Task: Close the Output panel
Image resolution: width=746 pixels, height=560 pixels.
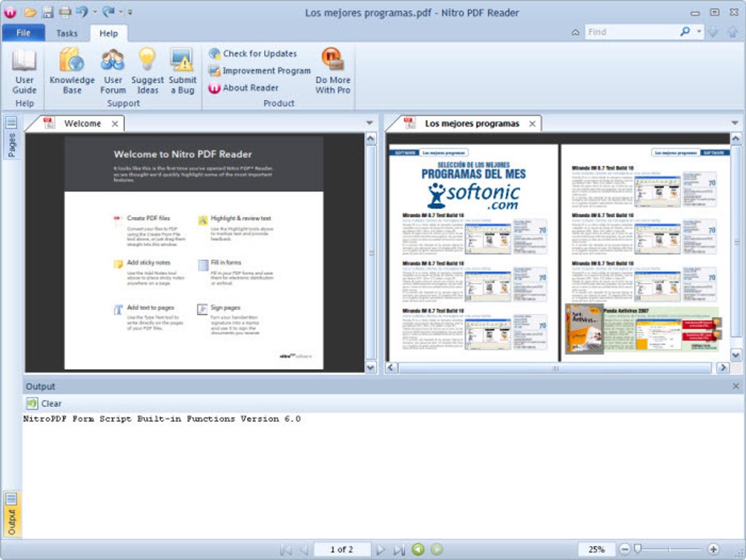Action: pos(736,387)
